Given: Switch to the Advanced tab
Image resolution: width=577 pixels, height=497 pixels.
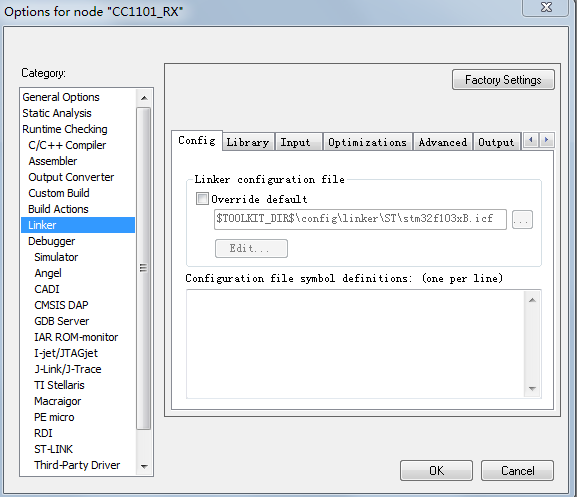Looking at the screenshot, I should (443, 142).
